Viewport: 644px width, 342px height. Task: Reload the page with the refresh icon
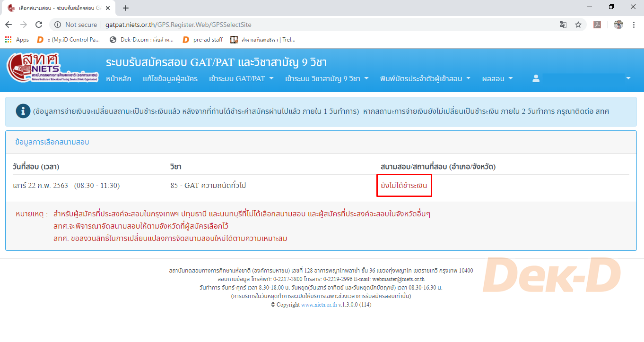39,25
